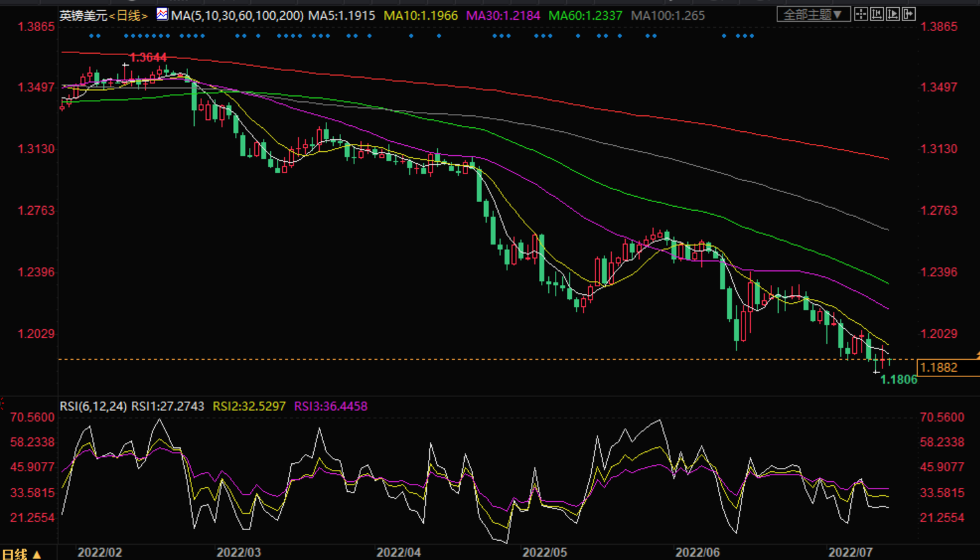Click the MA(5,10,30,60,100,200) indicator label
This screenshot has width=980, height=560.
(x=237, y=15)
